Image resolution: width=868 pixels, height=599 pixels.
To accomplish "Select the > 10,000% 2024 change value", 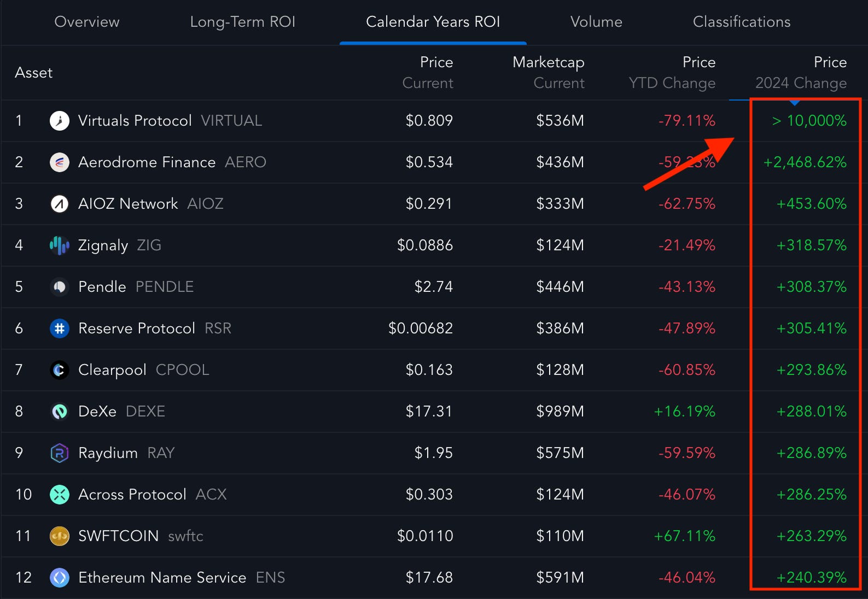I will tap(809, 120).
